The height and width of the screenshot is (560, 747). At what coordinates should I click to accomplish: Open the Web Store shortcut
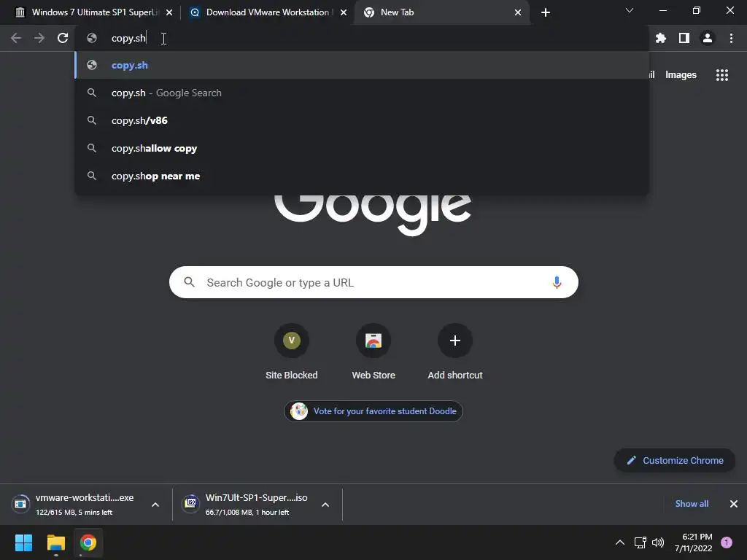[x=373, y=351]
